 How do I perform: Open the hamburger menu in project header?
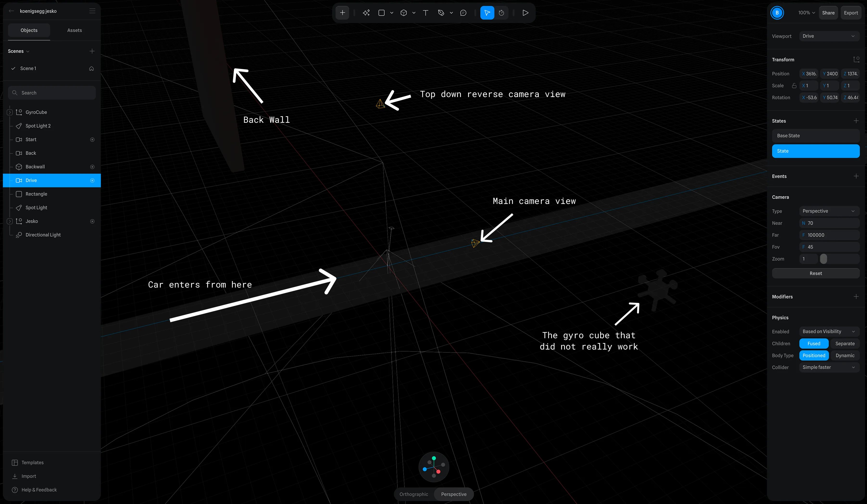[x=92, y=11]
